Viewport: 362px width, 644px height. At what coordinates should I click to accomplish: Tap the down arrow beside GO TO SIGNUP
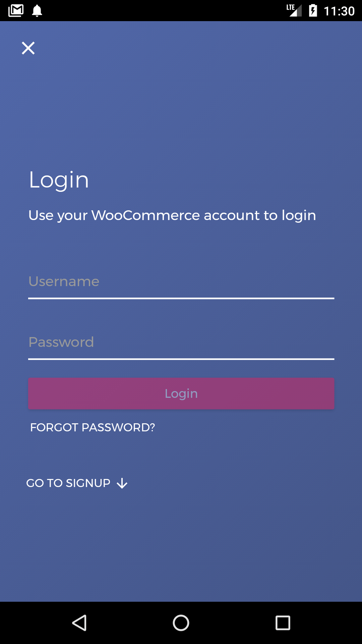point(122,483)
